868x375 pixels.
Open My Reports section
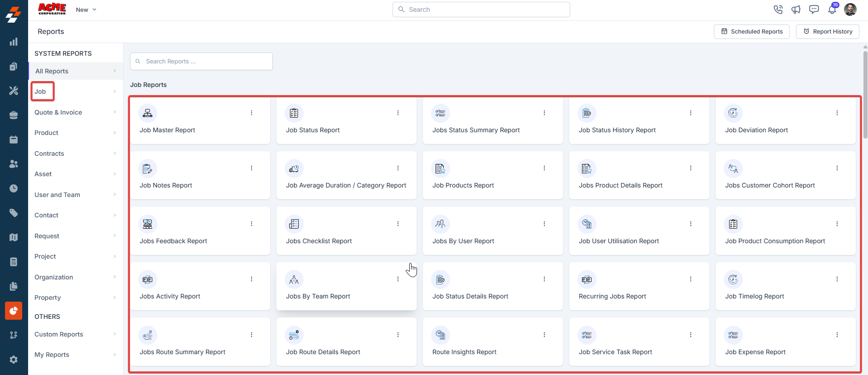click(x=76, y=355)
